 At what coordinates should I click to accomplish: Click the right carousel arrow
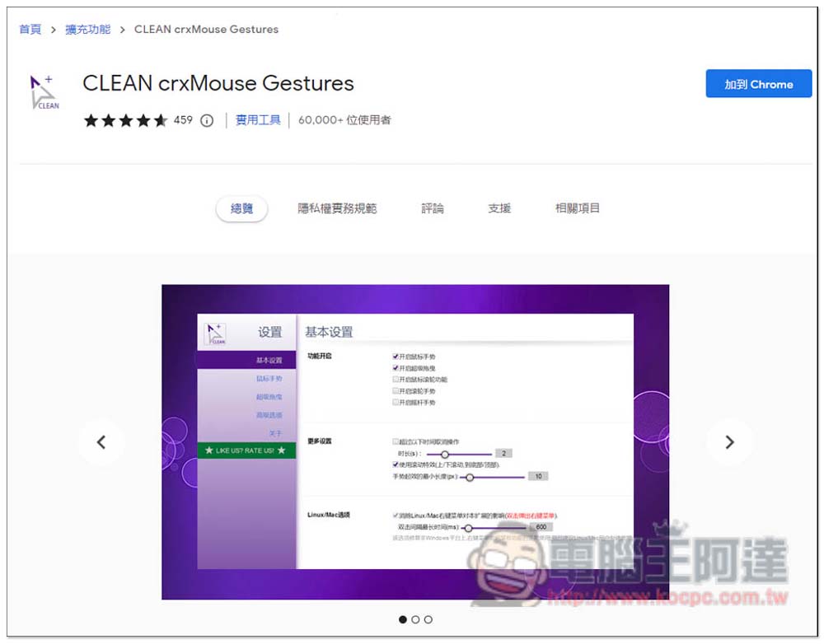pos(729,442)
